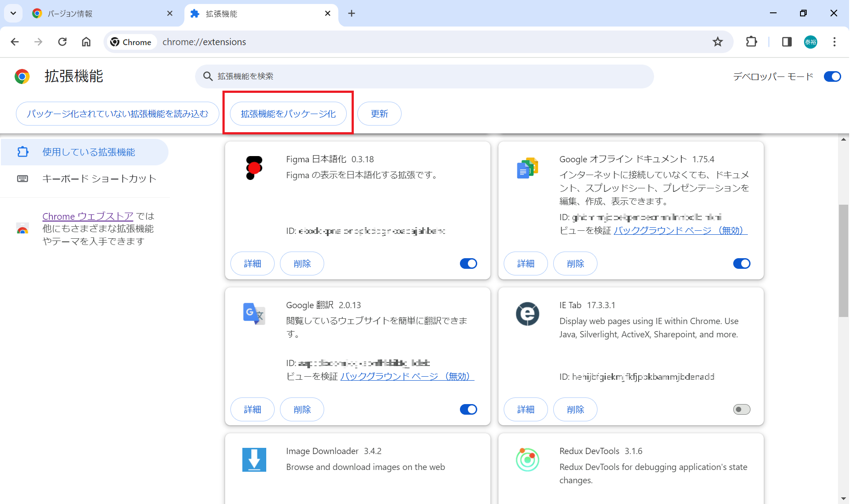Open 詳細 for IE Tab
Viewport: 850px width, 504px height.
[526, 409]
